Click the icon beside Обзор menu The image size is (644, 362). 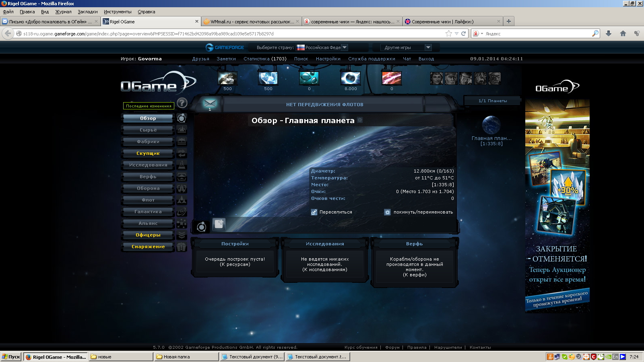tap(182, 118)
